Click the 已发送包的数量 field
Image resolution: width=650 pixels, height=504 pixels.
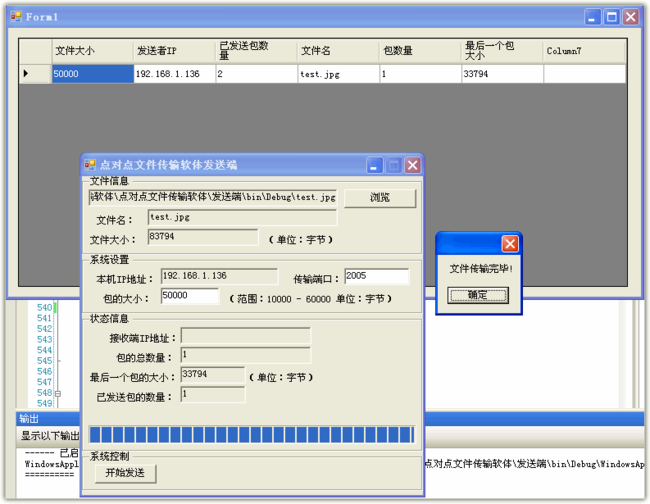(x=213, y=395)
